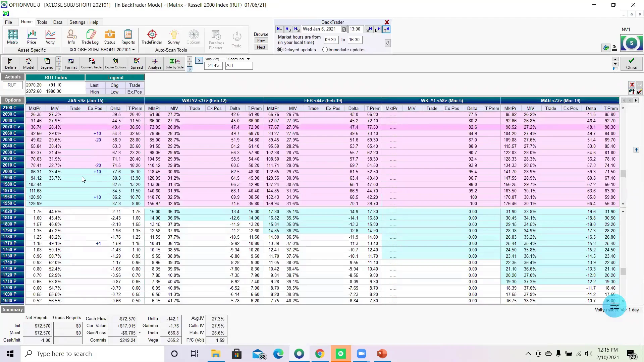Screen dimensions: 644x362
Task: Open the account Status tool
Action: (110, 37)
